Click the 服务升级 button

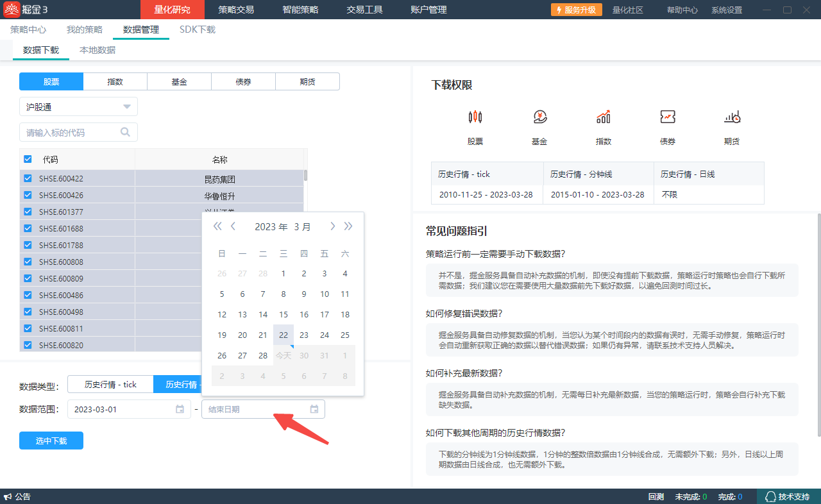[x=576, y=10]
